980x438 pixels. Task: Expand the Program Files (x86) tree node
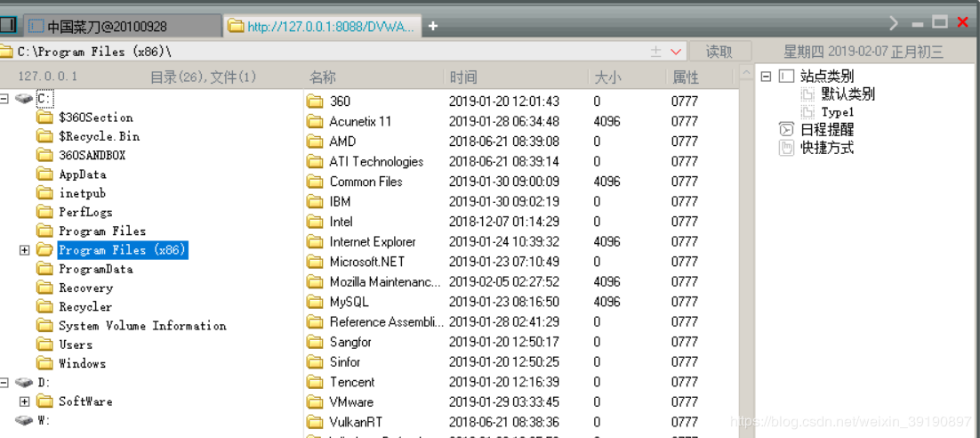24,250
